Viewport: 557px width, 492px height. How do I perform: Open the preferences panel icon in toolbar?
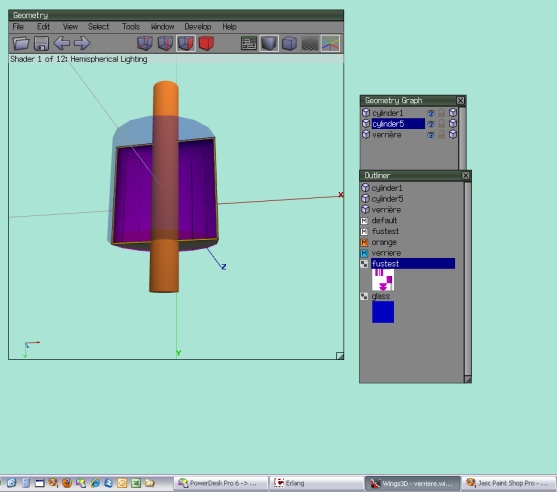(249, 43)
